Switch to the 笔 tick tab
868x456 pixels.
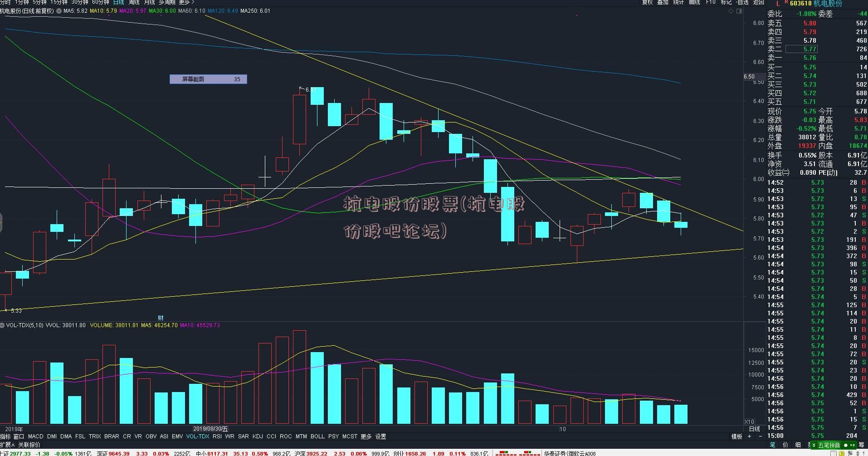(773, 445)
